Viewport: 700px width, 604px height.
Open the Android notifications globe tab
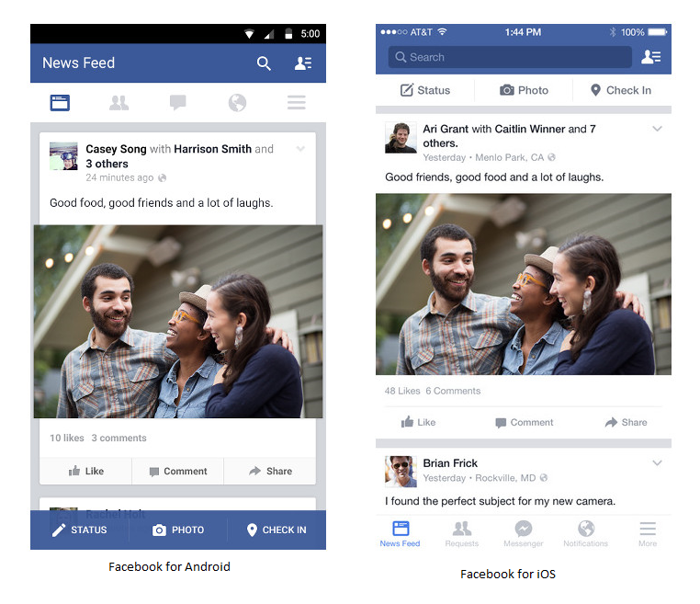[237, 103]
